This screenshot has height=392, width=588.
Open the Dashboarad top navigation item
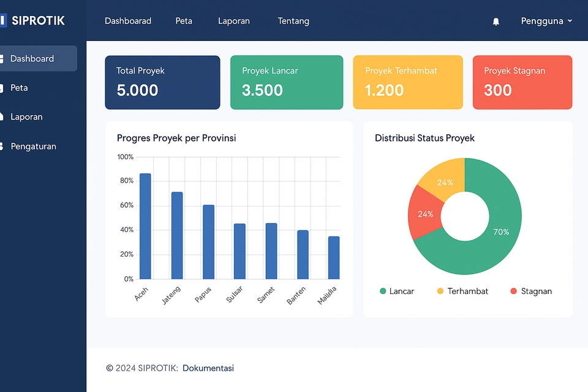[x=127, y=21]
